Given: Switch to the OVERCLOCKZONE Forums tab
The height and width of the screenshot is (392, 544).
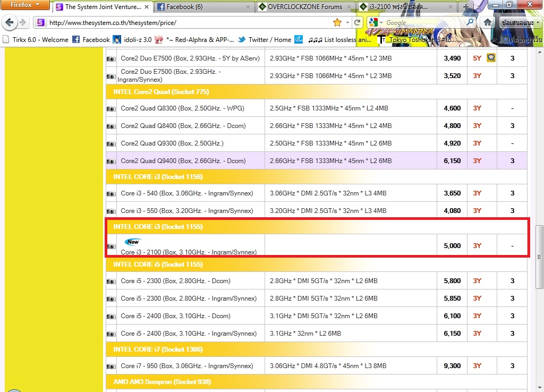Looking at the screenshot, I should coord(305,6).
